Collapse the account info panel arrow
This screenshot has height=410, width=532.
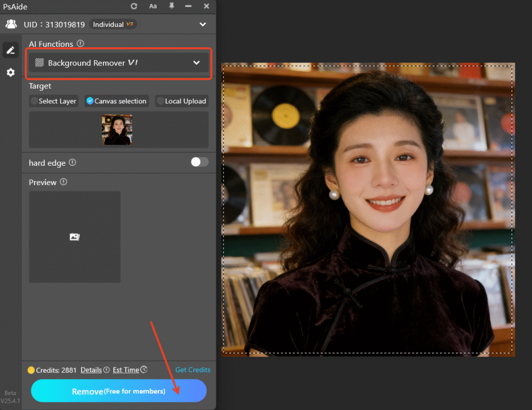tap(204, 24)
